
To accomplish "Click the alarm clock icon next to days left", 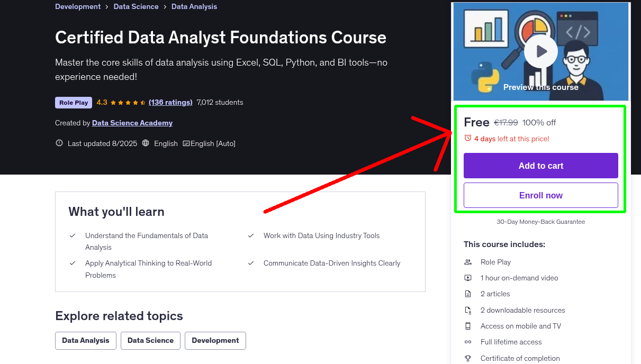I will pyautogui.click(x=467, y=138).
